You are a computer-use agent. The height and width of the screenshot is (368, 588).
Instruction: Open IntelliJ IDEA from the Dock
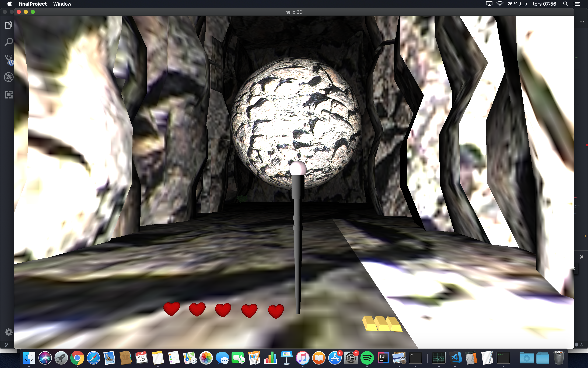coord(383,358)
